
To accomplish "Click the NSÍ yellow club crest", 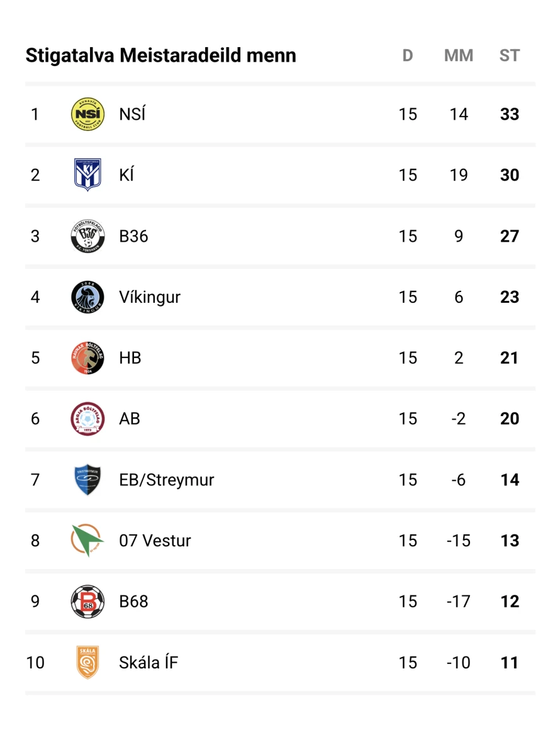I will 87,114.
